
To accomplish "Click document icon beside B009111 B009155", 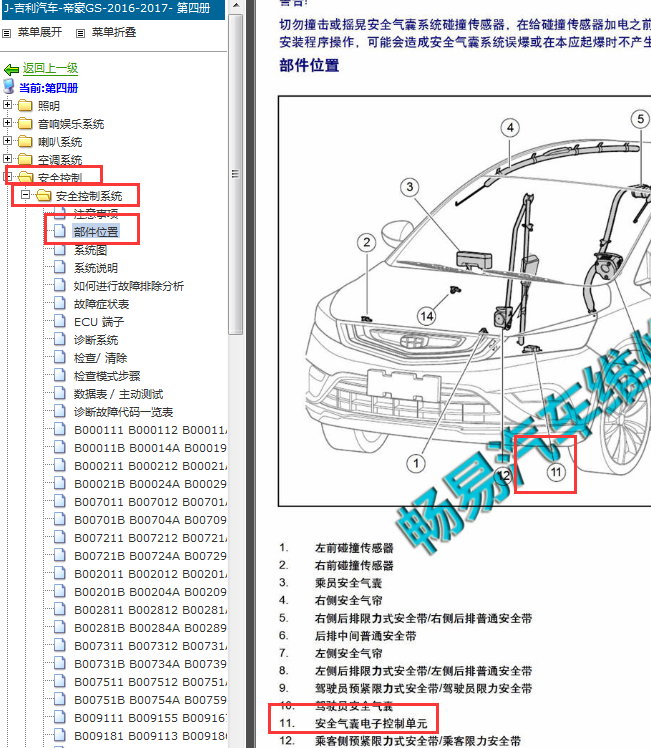I will click(x=60, y=717).
